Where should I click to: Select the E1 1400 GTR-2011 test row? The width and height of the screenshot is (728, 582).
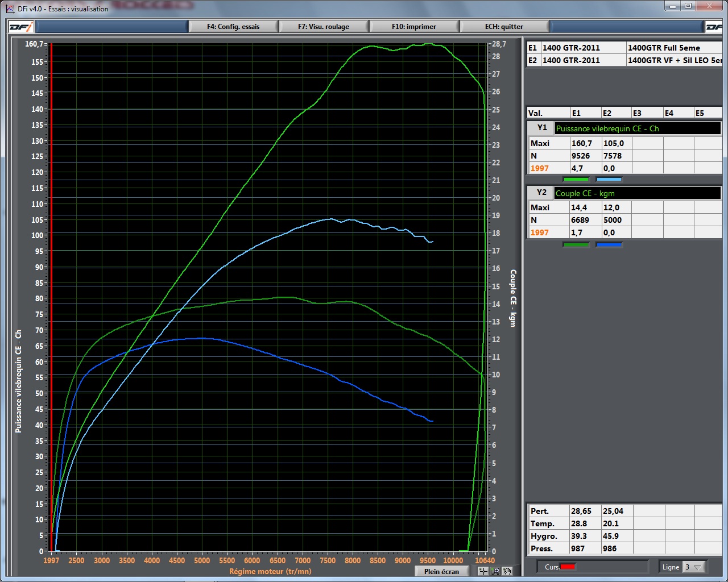571,48
